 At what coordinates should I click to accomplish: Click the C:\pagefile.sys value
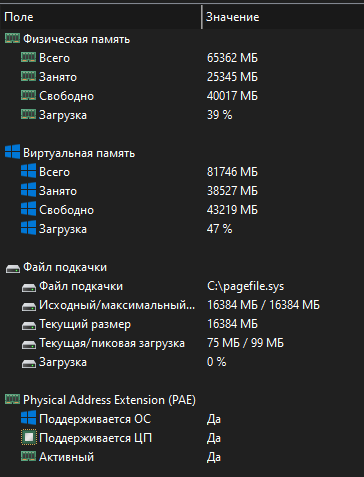245,286
